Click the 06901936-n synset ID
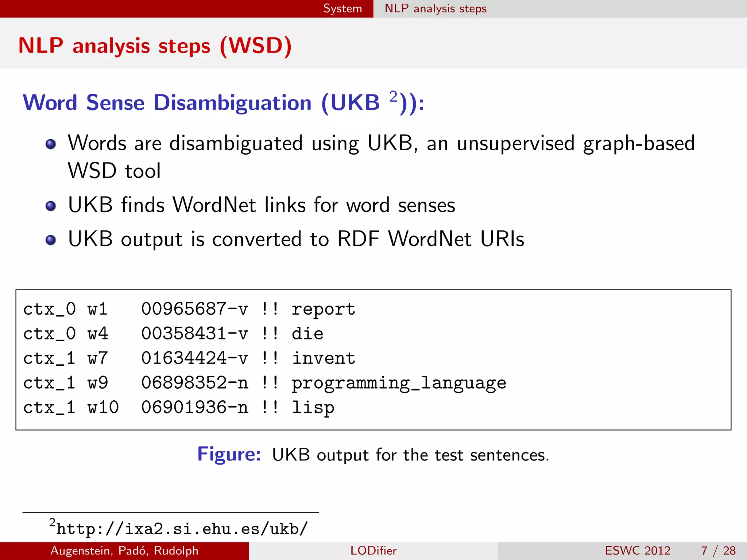Image resolution: width=747 pixels, height=560 pixels. point(195,407)
